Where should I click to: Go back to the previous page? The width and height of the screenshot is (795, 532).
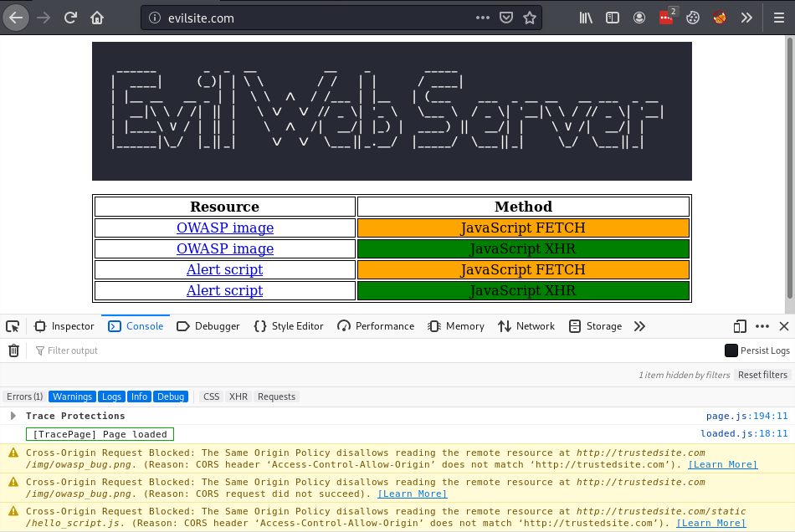(x=16, y=18)
